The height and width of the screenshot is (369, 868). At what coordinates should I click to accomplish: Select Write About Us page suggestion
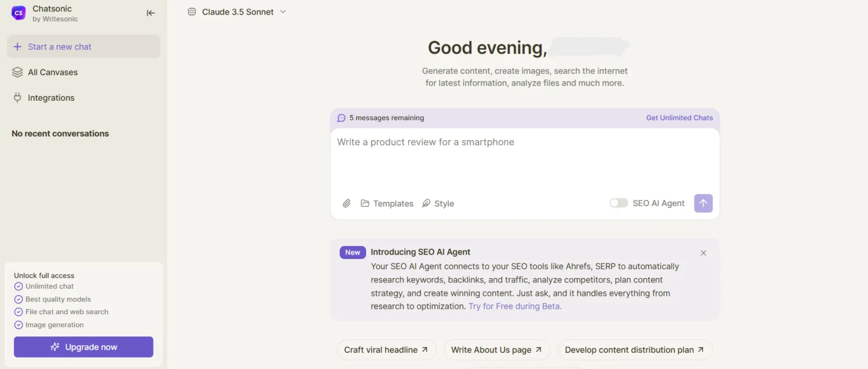click(x=497, y=350)
